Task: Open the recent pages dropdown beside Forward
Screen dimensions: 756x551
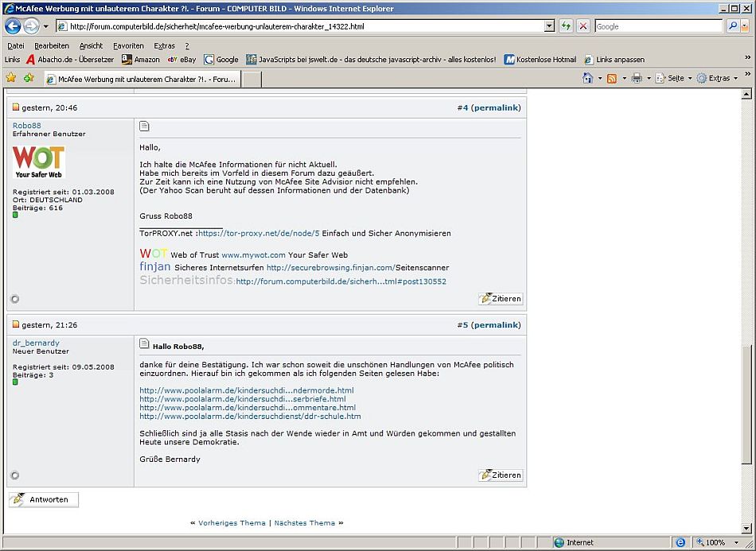Action: [46, 26]
